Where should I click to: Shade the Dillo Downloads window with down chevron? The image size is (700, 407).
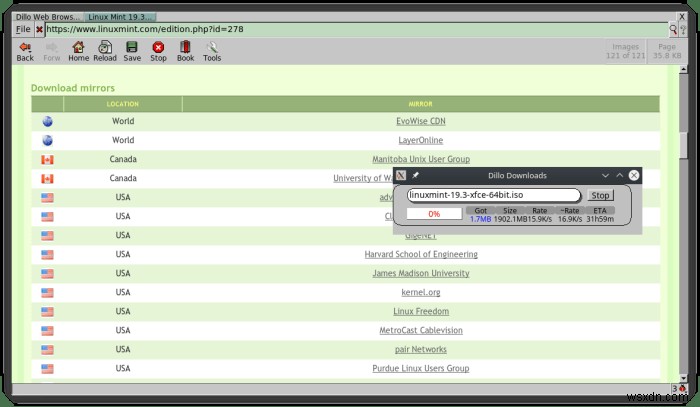pos(605,175)
